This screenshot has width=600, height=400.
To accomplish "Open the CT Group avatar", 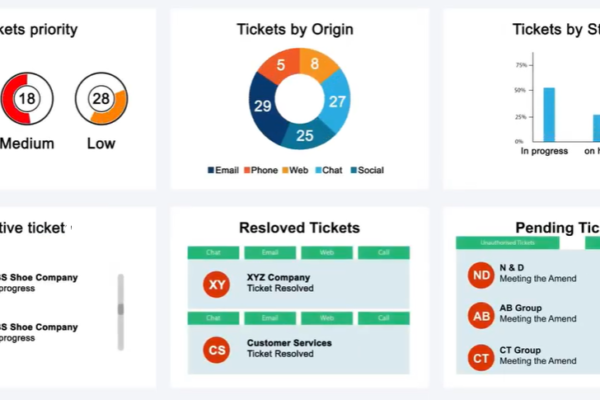I will [481, 358].
